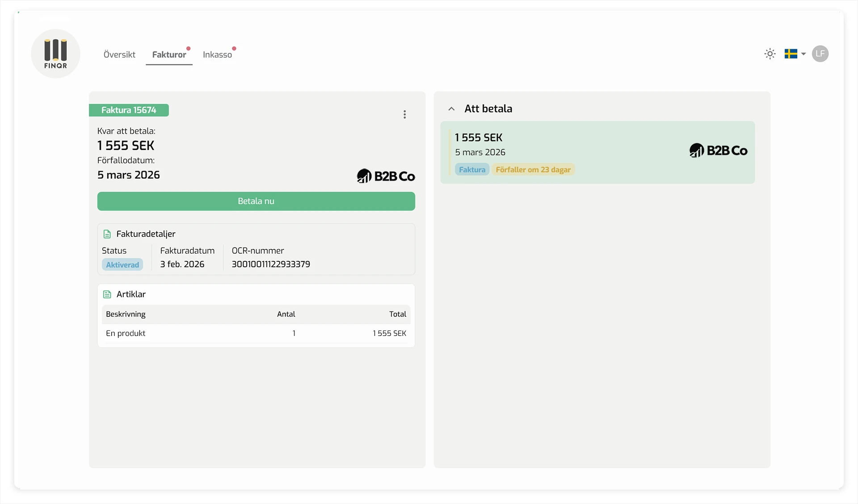Click the B2B Co logo in payment card
Screen dimensions: 858x504
tap(718, 151)
